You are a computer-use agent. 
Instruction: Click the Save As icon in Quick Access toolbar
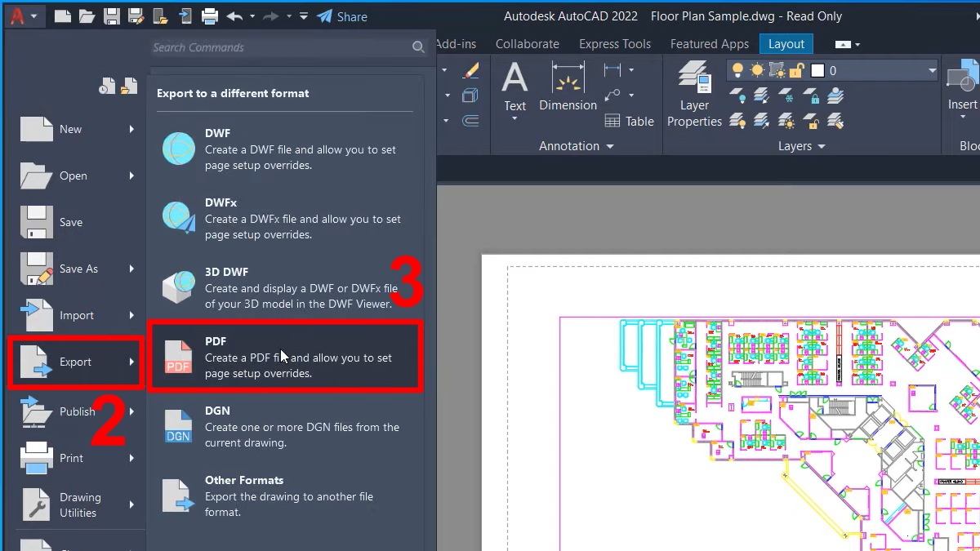click(x=136, y=16)
